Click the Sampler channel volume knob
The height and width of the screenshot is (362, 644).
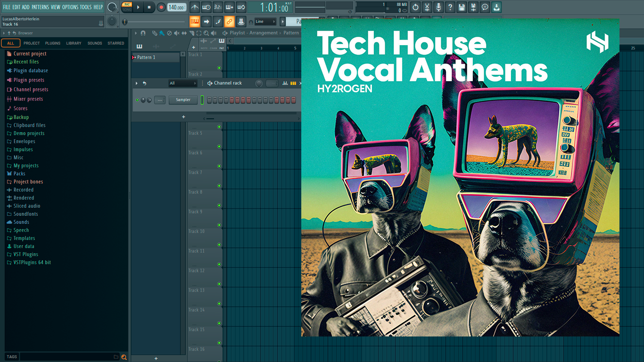point(149,100)
